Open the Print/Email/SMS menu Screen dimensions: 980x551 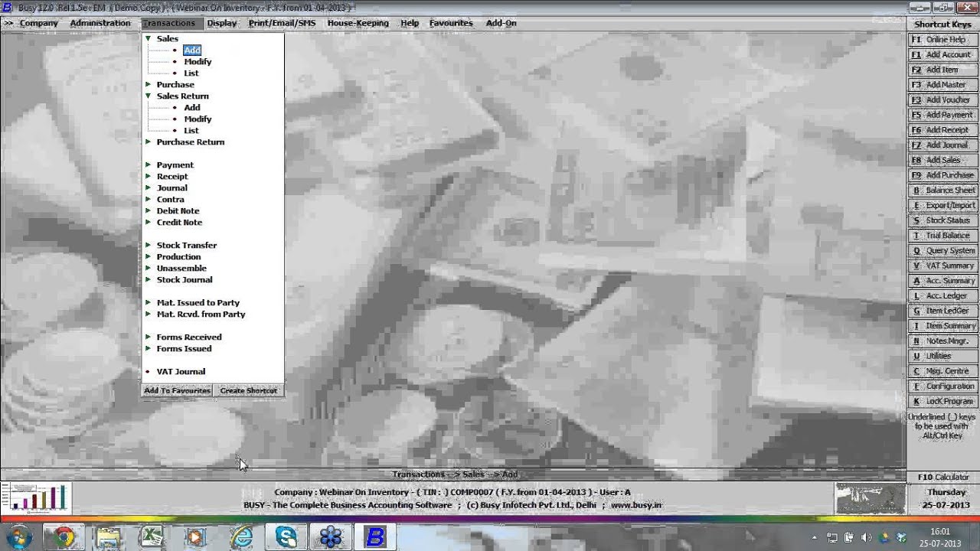tap(282, 23)
